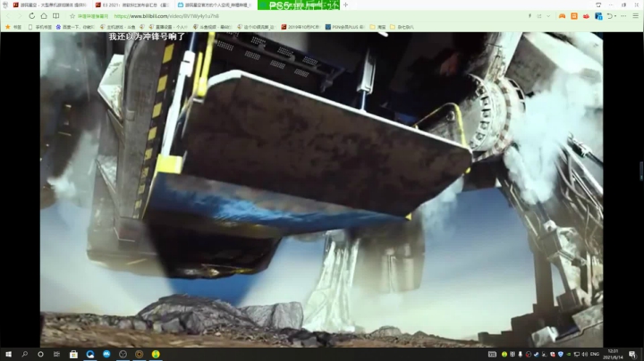The image size is (644, 361).
Task: Open the volume speaker tray icon
Action: click(584, 354)
